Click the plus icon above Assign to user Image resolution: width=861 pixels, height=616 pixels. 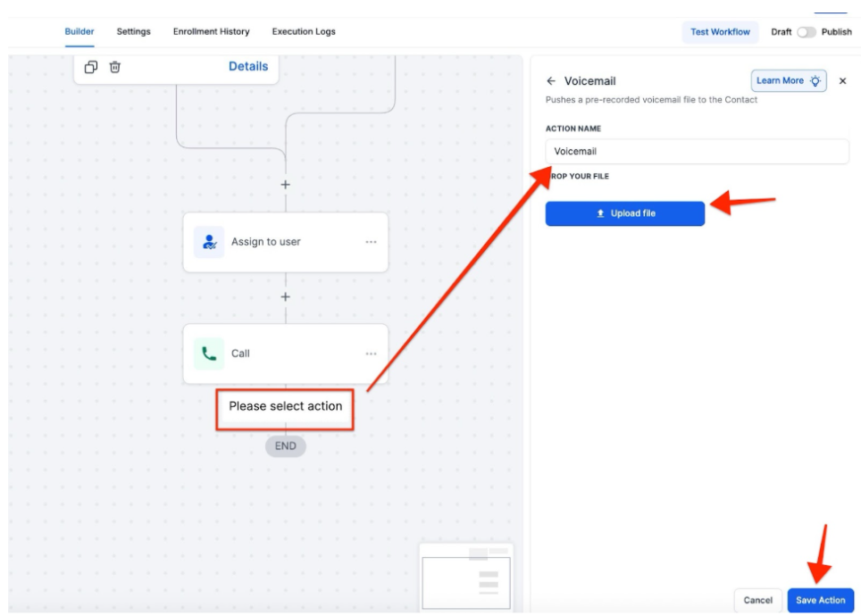[x=286, y=185]
